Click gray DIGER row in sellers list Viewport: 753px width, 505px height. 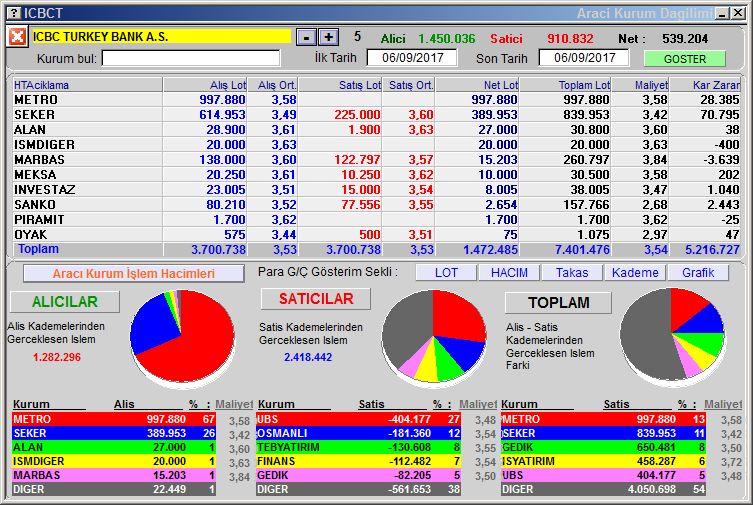pyautogui.click(x=358, y=489)
